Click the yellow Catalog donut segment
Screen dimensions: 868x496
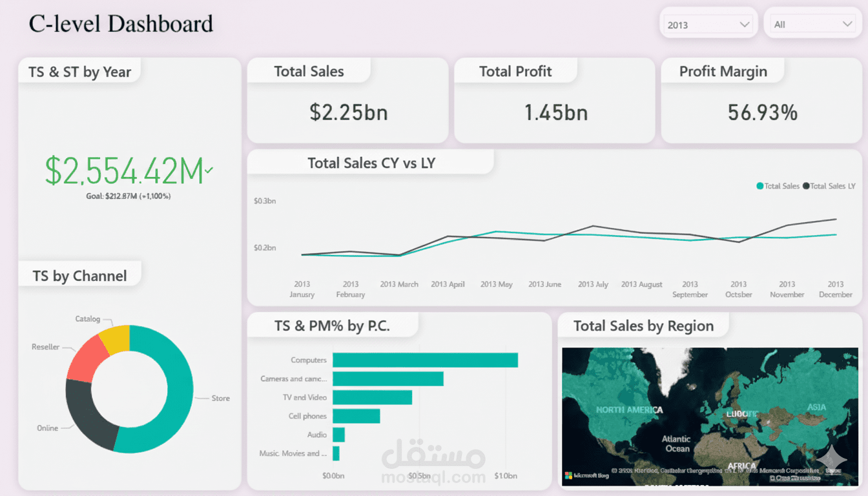coord(116,338)
